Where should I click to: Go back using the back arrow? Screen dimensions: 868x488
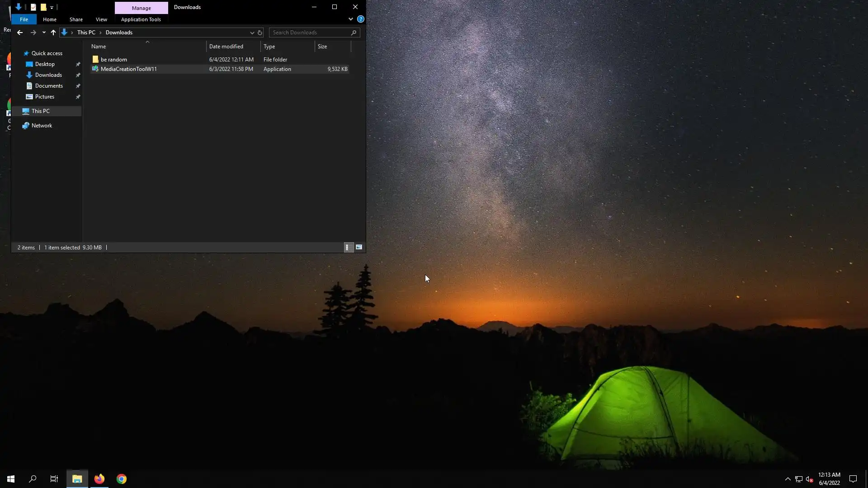pyautogui.click(x=20, y=33)
